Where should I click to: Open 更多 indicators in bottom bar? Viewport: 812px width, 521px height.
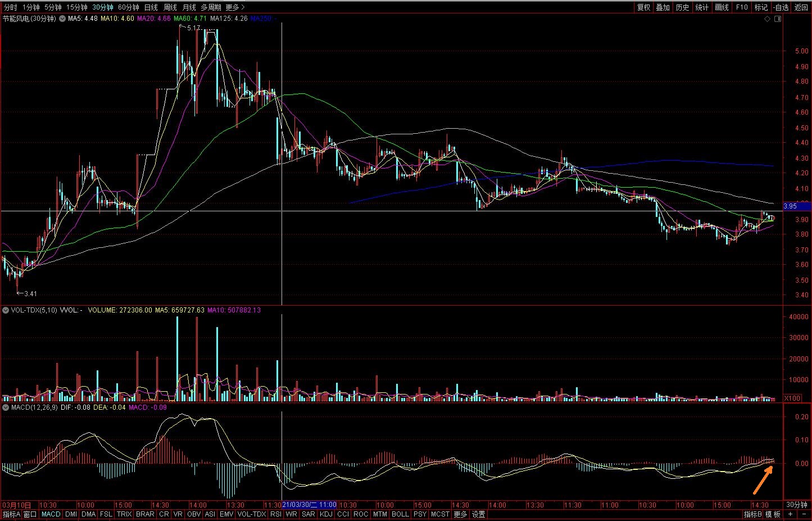click(460, 514)
